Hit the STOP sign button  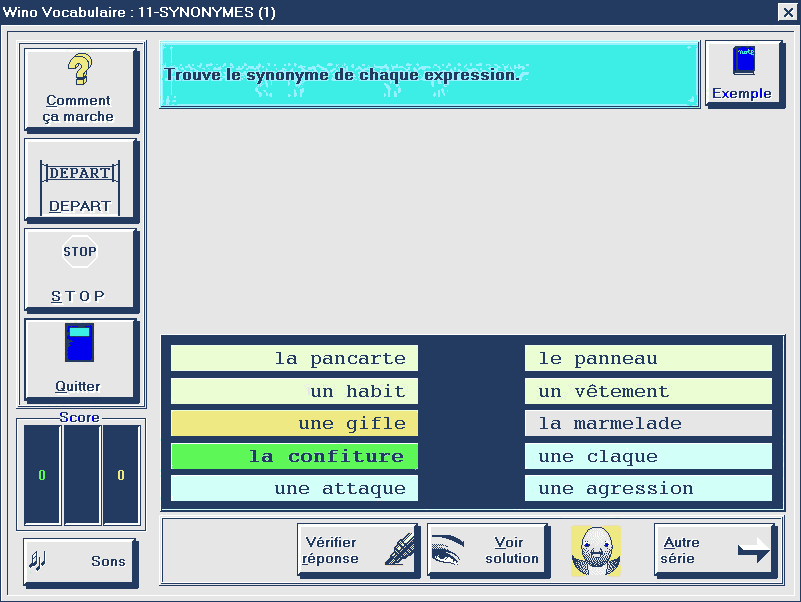tap(80, 252)
